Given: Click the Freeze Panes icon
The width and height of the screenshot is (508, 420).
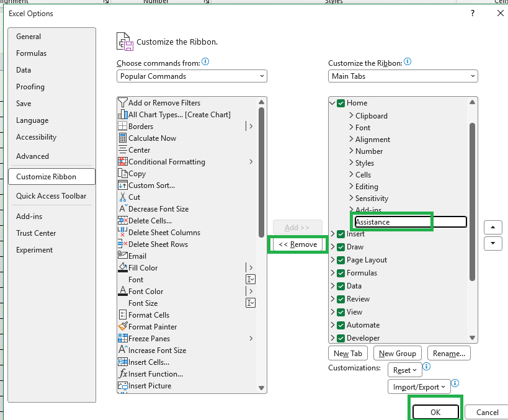Looking at the screenshot, I should point(122,338).
